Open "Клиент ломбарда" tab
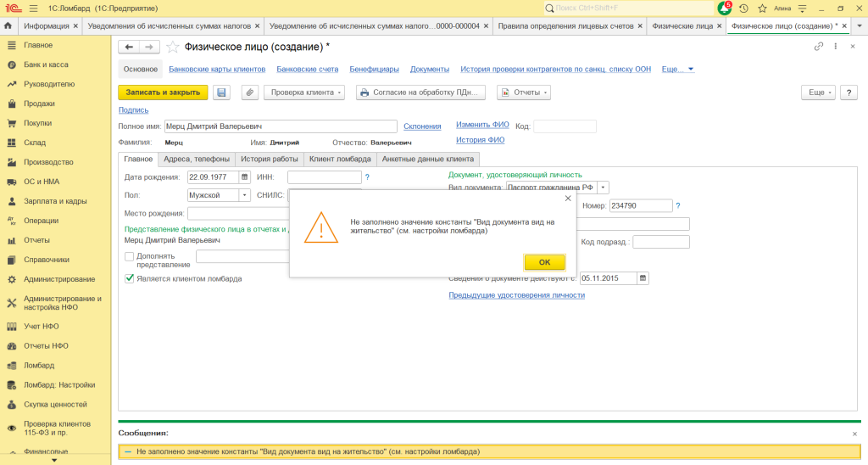The width and height of the screenshot is (868, 465). [340, 159]
